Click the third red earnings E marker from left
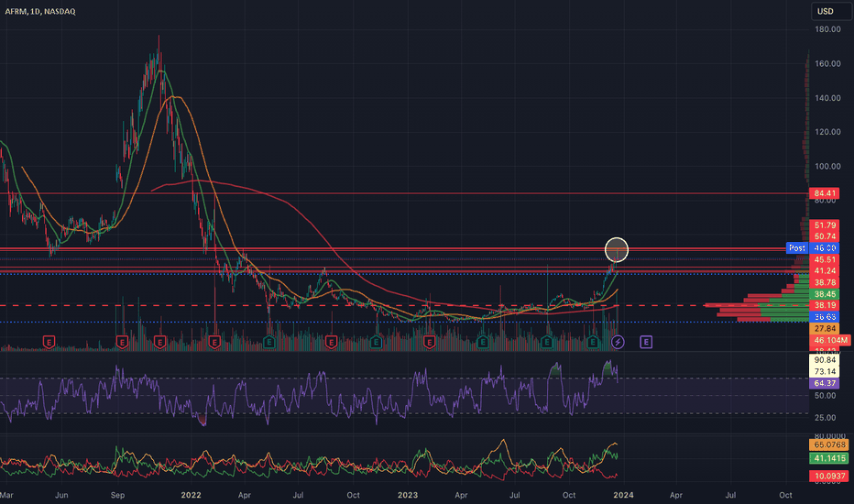The image size is (854, 504). [159, 342]
